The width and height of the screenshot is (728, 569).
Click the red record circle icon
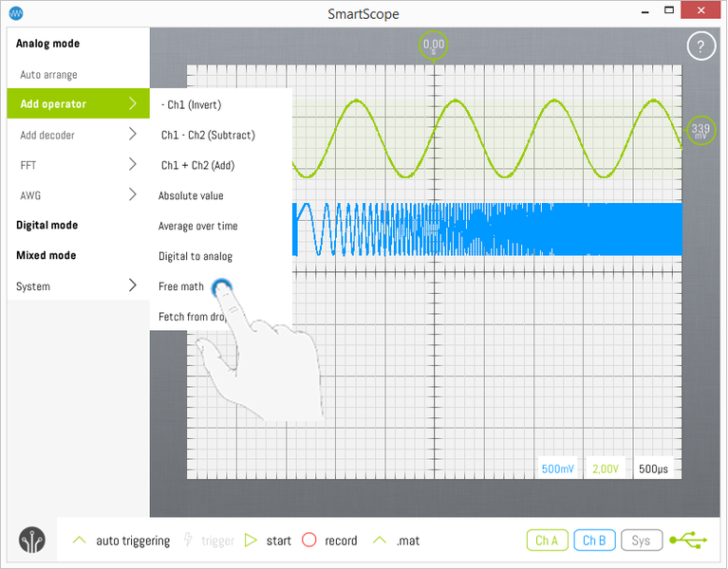tap(308, 541)
